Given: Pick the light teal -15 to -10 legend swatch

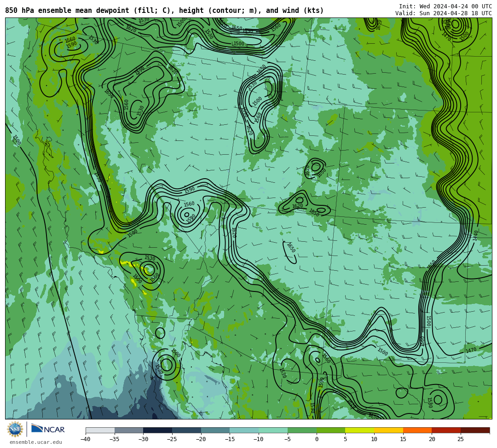Looking at the screenshot, I should pyautogui.click(x=244, y=430).
